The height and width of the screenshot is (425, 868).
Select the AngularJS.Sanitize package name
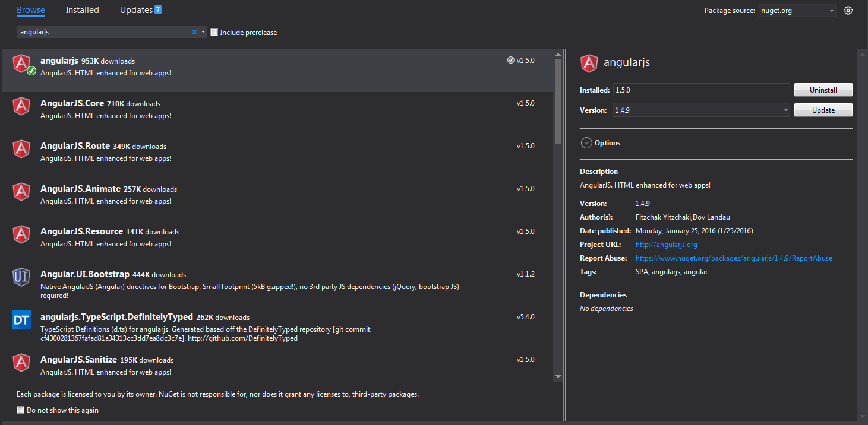[x=78, y=360]
